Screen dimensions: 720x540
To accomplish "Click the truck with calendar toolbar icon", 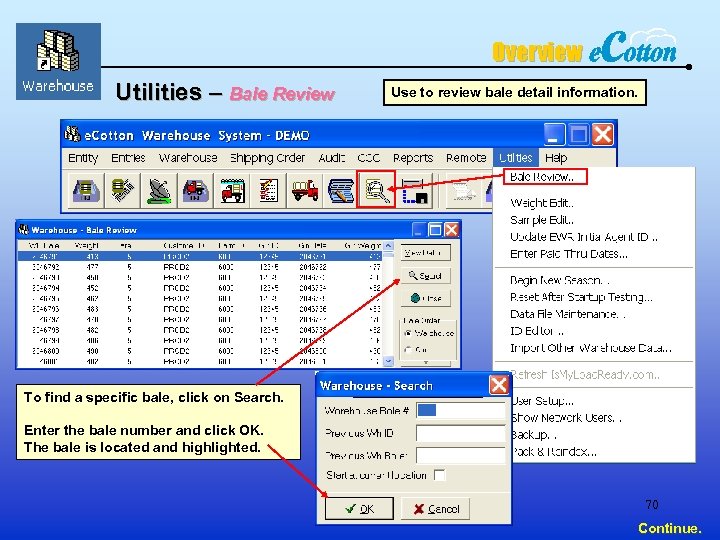I will coord(232,190).
